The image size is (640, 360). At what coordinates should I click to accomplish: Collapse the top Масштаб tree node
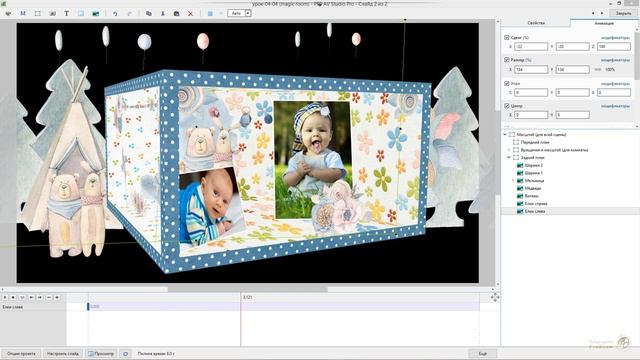pos(505,134)
